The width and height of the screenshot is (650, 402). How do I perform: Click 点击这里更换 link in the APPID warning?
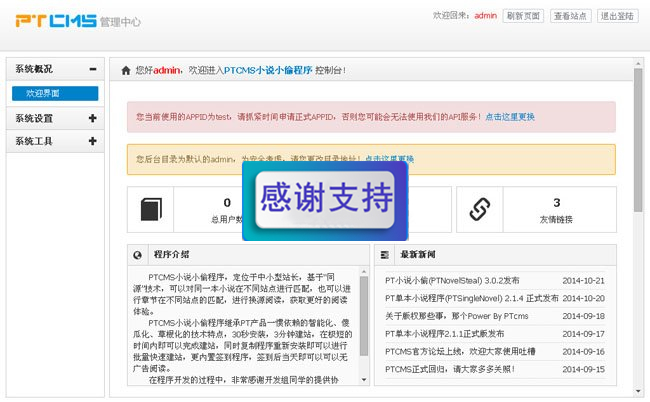(510, 117)
